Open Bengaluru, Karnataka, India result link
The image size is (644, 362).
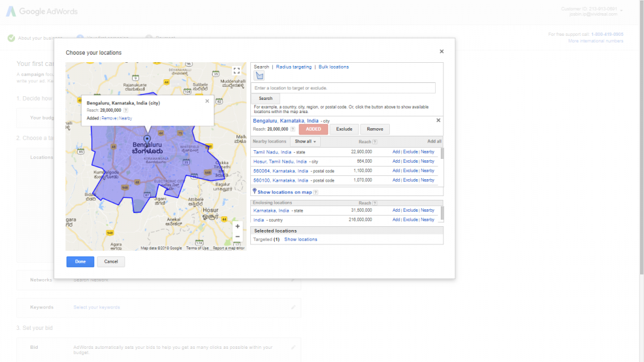[x=286, y=121]
